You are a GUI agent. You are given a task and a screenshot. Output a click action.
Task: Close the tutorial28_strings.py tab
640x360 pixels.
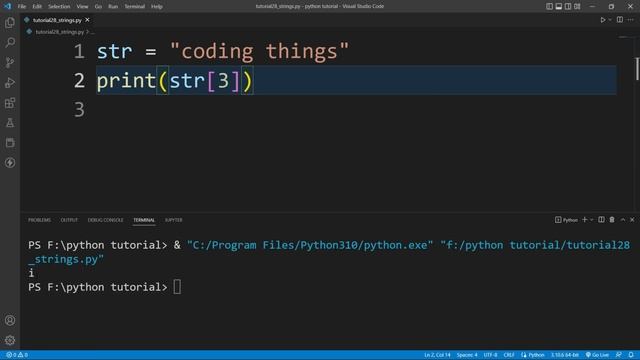click(87, 20)
